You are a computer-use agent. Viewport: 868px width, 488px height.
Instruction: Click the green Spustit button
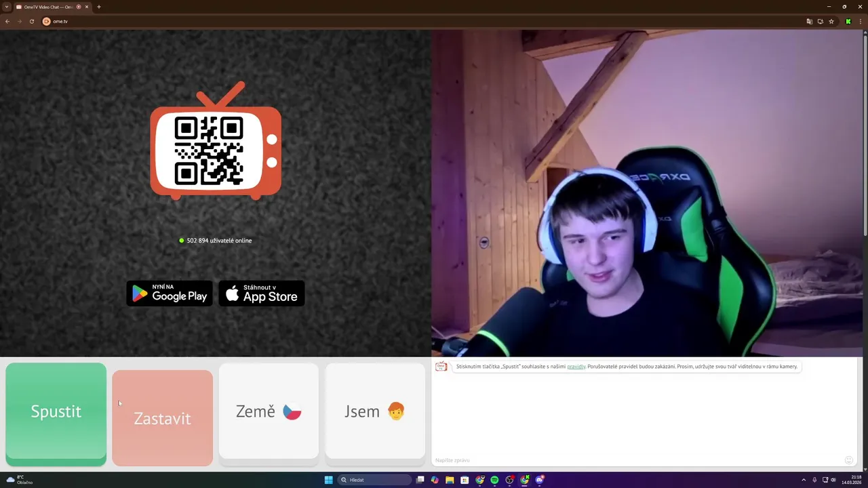click(x=56, y=414)
